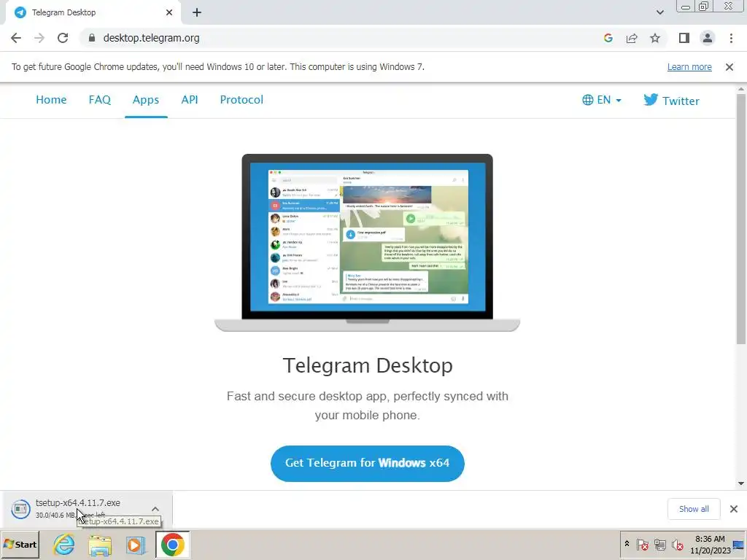Click the Telegram laptop screenshot image
Image resolution: width=747 pixels, height=560 pixels.
coord(368,242)
